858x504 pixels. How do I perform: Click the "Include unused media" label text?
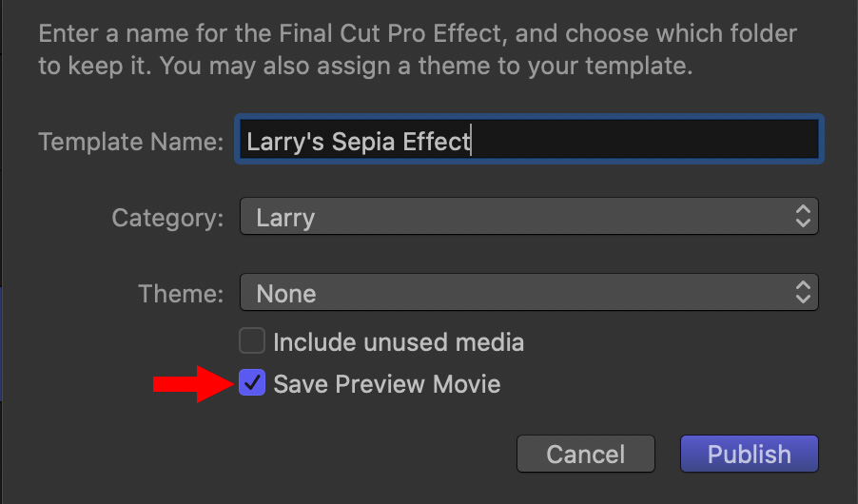(399, 341)
